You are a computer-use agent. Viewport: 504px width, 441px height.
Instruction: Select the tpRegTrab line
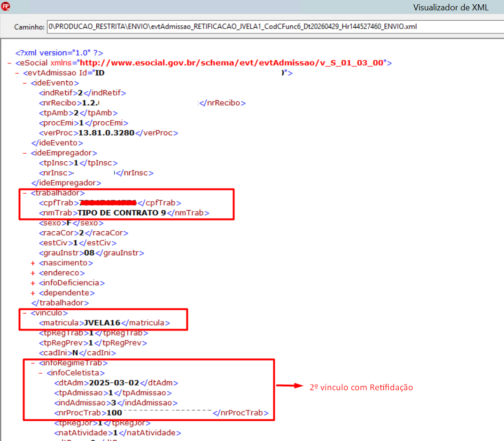tap(93, 333)
